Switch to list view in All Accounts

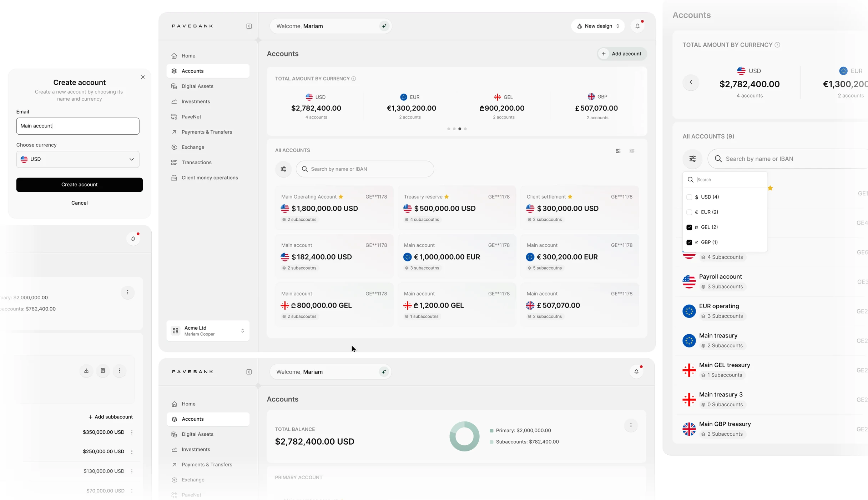pyautogui.click(x=632, y=151)
